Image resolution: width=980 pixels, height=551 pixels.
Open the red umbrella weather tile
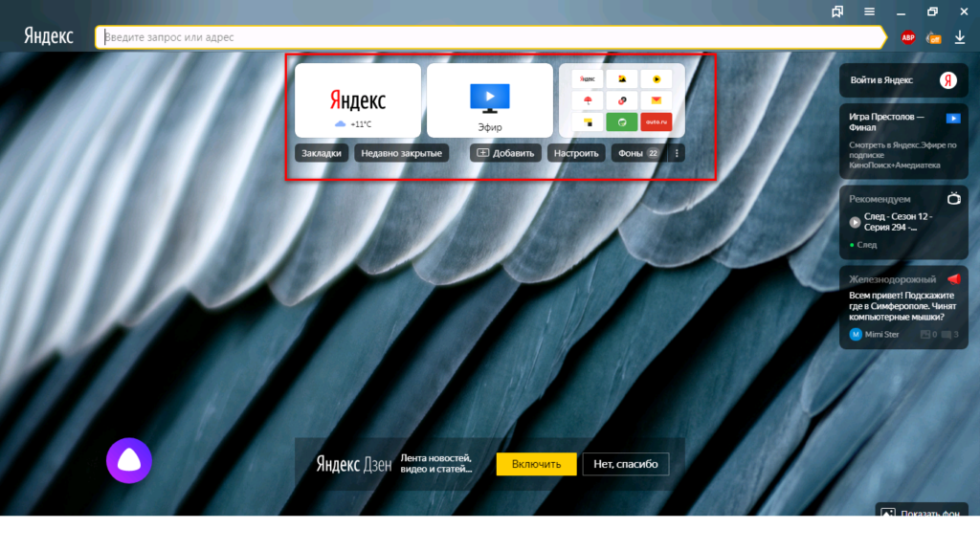[x=588, y=99]
